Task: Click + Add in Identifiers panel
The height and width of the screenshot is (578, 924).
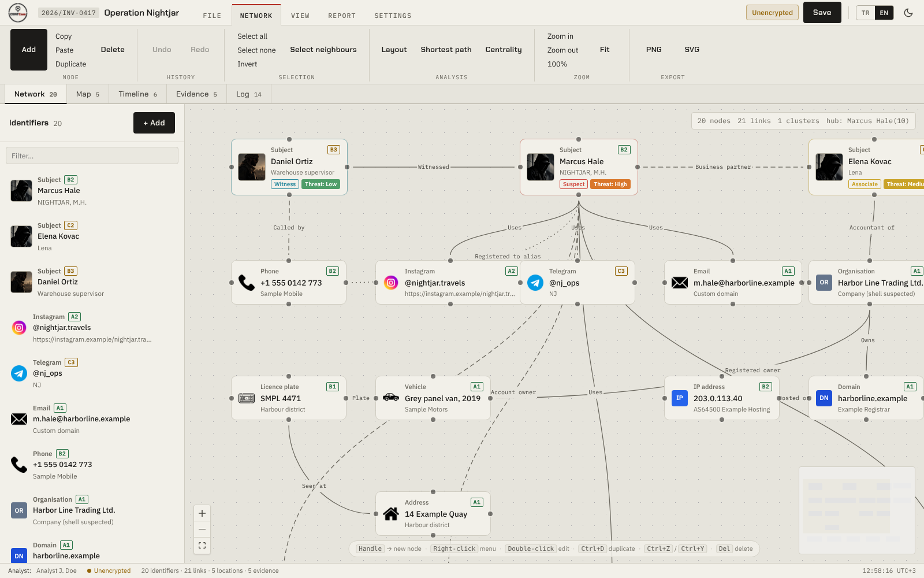Action: click(x=154, y=123)
